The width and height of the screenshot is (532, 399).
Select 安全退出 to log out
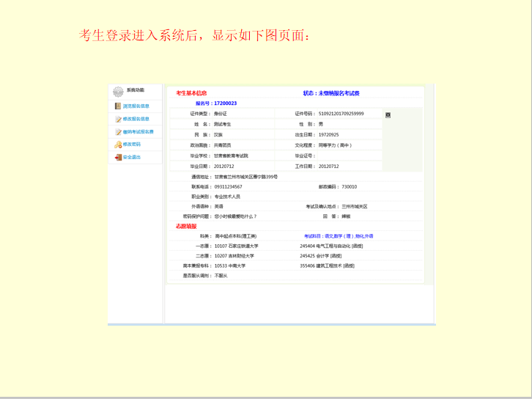132,157
